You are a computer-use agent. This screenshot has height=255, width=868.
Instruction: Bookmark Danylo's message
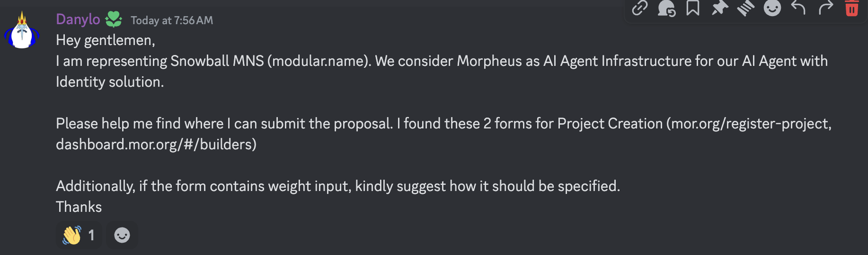coord(693,8)
